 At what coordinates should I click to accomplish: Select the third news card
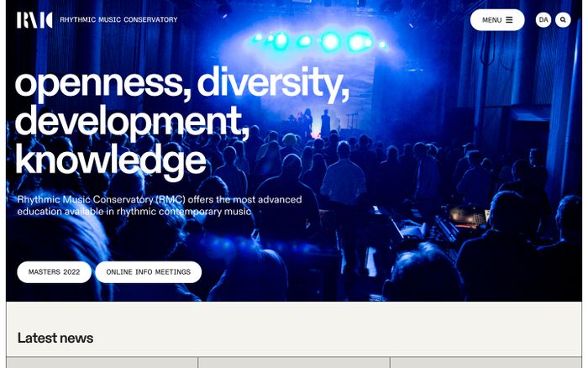[x=486, y=362]
